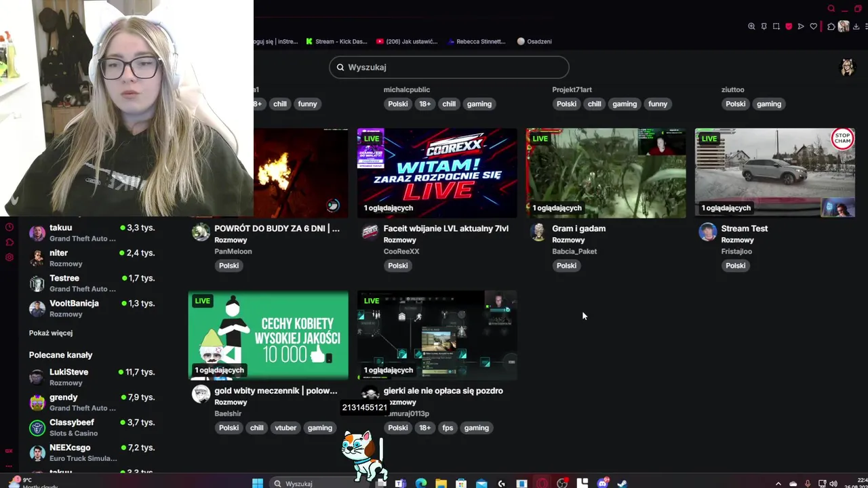Open Testree channel in sidebar
The height and width of the screenshot is (488, 868).
(92, 283)
